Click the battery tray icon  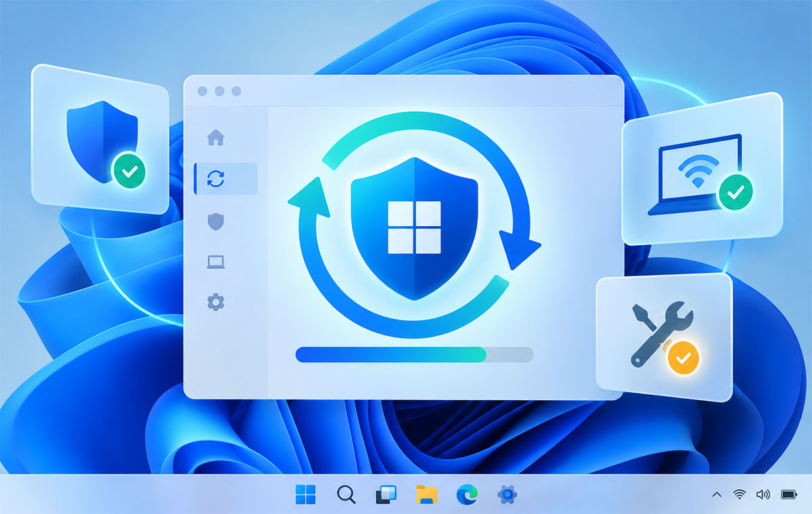789,495
